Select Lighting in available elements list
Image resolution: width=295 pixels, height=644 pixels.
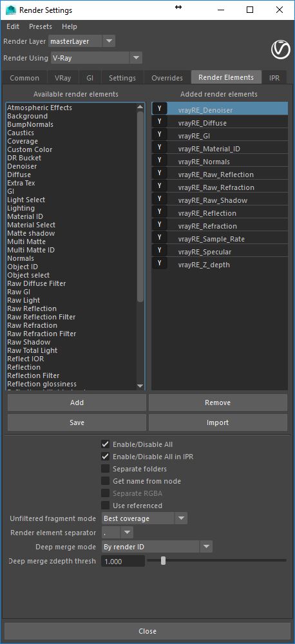pyautogui.click(x=21, y=208)
